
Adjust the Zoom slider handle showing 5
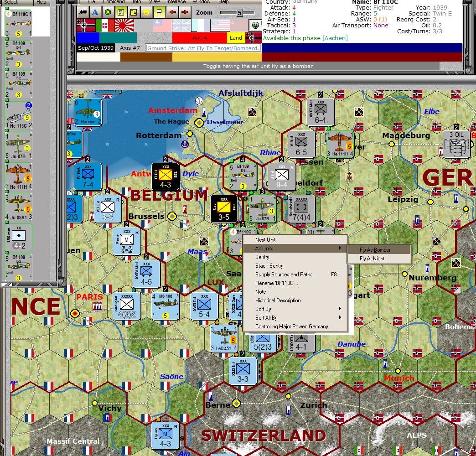pyautogui.click(x=239, y=13)
